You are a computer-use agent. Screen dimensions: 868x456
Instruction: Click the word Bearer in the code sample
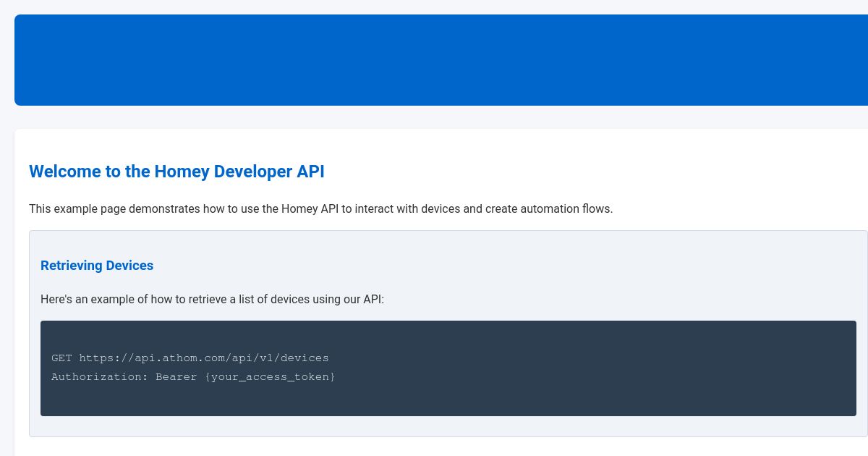coord(176,377)
